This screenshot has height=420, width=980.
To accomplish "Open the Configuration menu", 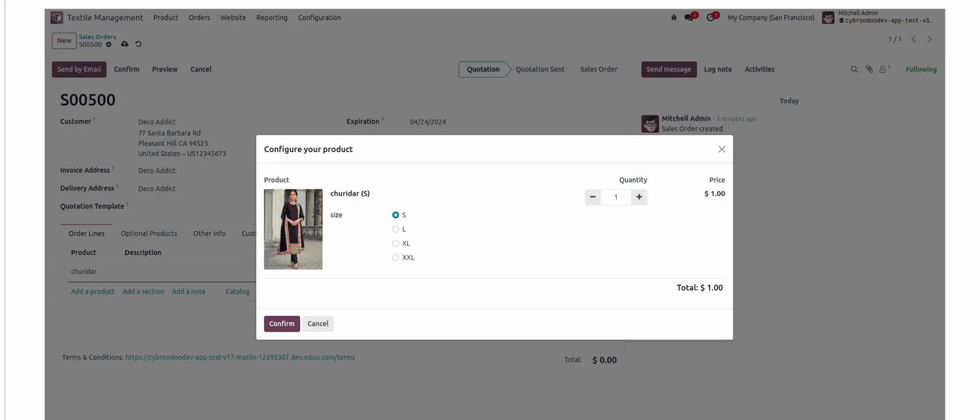I will [x=320, y=17].
